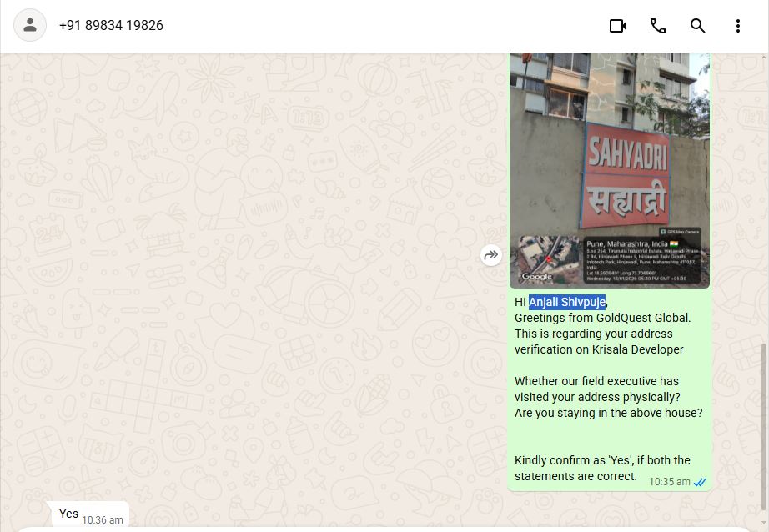The width and height of the screenshot is (769, 532).
Task: Click 'Are you staying in the above house?' line
Action: [x=608, y=413]
